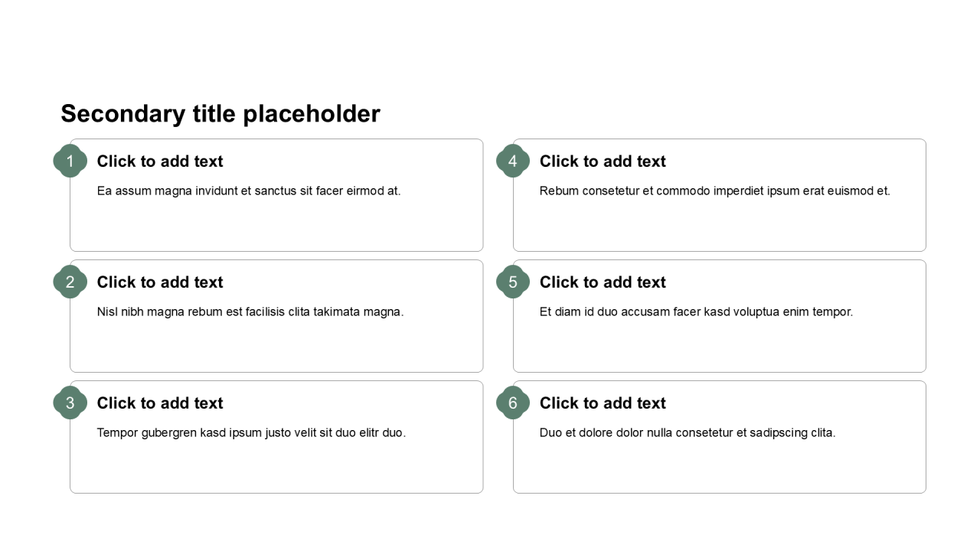980x551 pixels.
Task: Click the number 6 badge icon
Action: (512, 403)
